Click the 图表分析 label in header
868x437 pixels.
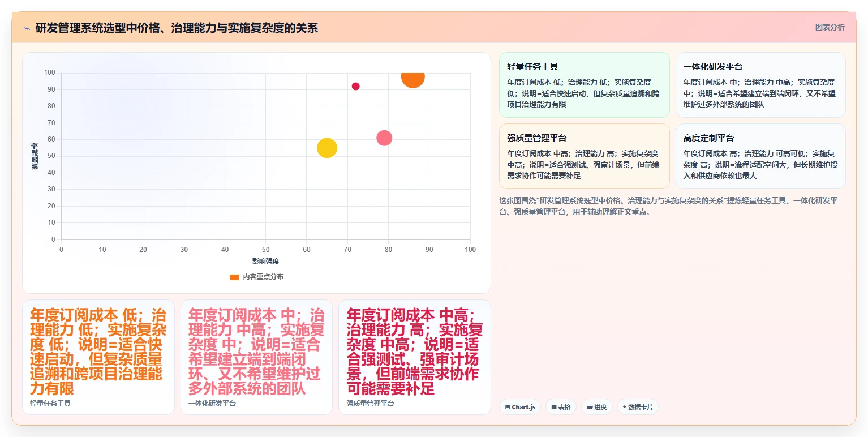pos(830,28)
